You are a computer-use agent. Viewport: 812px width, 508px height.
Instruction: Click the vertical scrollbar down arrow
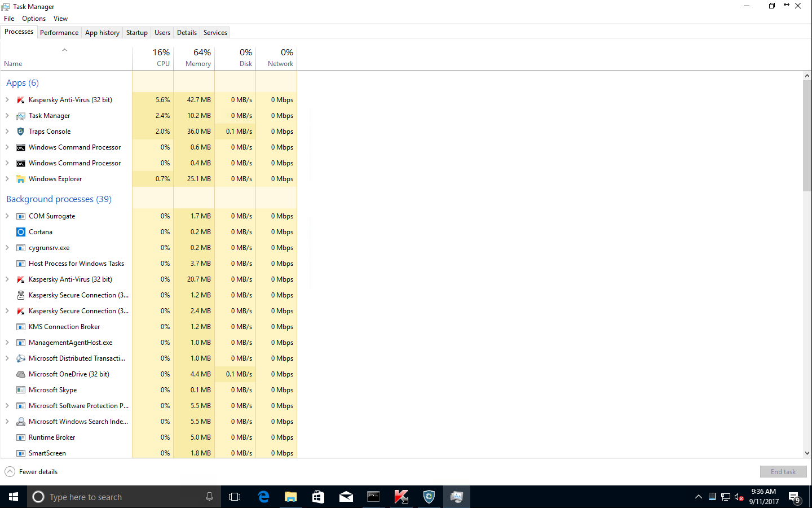point(807,453)
